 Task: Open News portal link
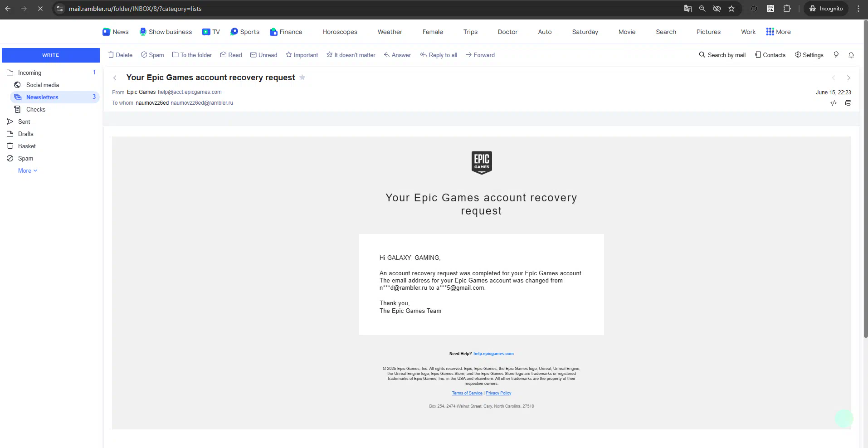tap(116, 32)
